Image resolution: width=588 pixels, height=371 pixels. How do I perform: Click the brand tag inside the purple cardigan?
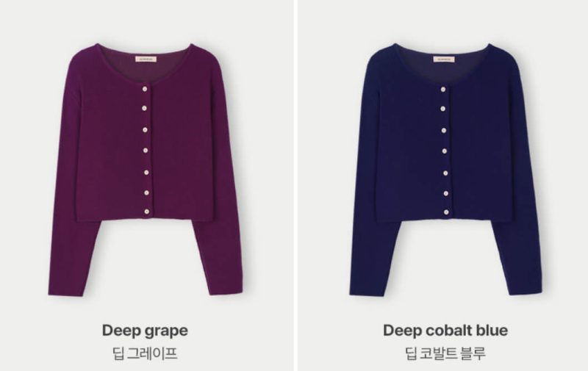click(146, 60)
